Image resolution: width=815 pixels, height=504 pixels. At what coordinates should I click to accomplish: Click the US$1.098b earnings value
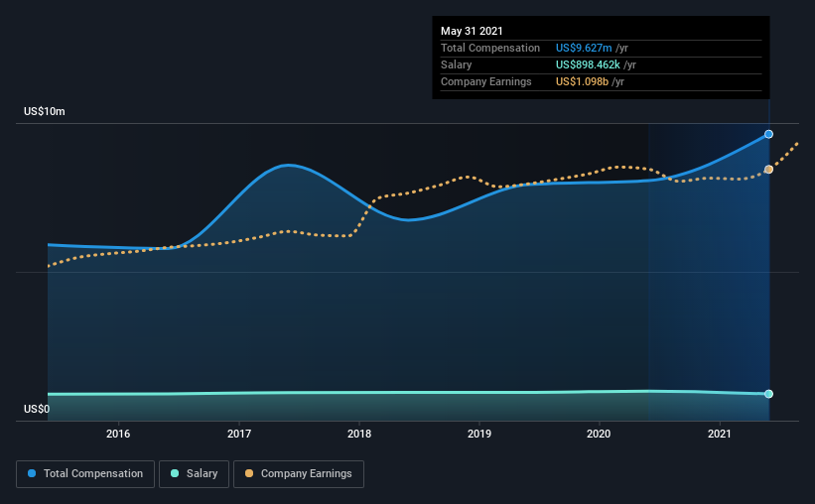pyautogui.click(x=582, y=81)
